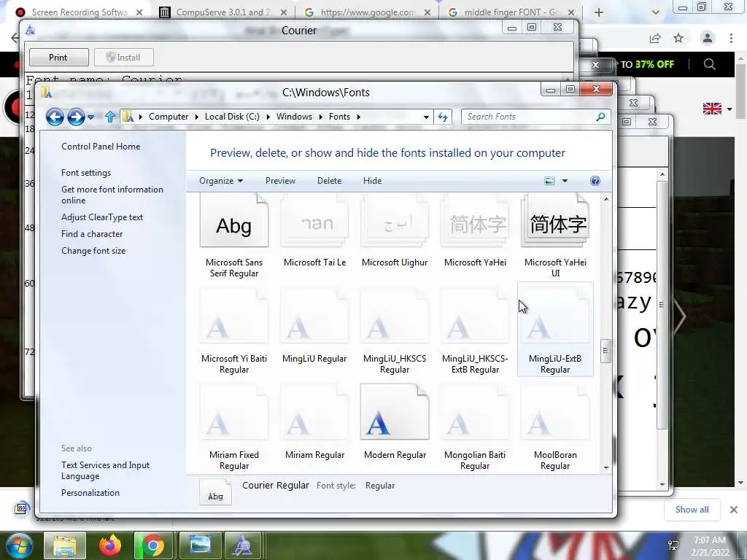Select MoolBoran Regular font
747x560 pixels.
point(555,427)
